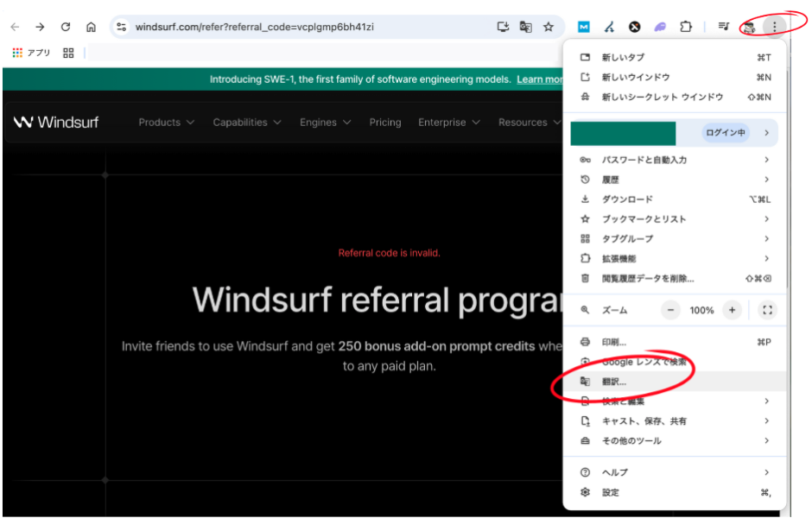Expand 拡張機能 submenu
812x518 pixels.
click(x=675, y=258)
